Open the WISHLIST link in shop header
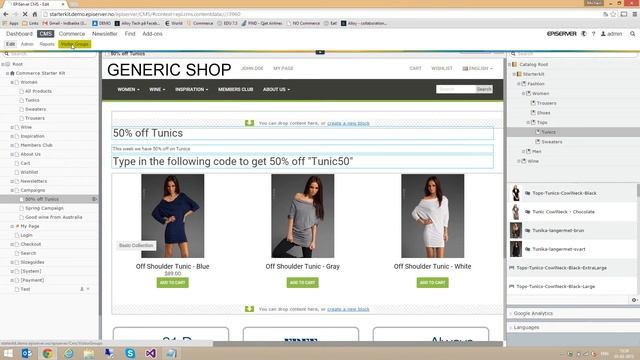 pyautogui.click(x=442, y=69)
